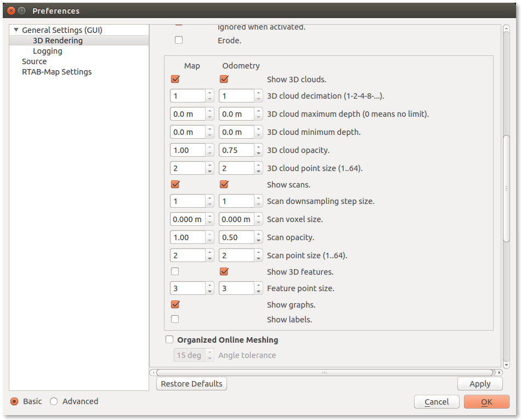
Task: Click the Map 3D cloud opacity field
Action: tap(188, 150)
